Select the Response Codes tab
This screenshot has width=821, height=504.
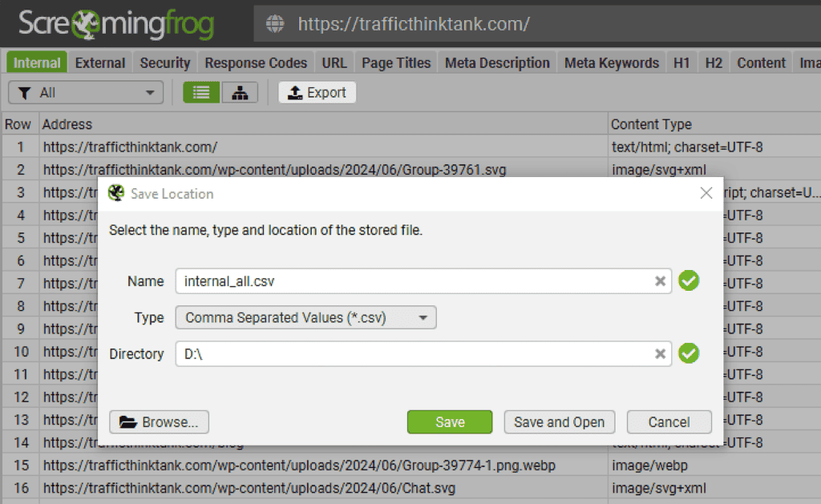tap(256, 62)
